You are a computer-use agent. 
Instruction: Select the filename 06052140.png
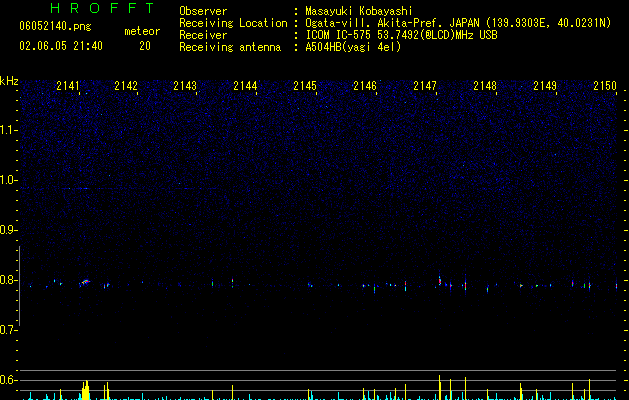55,26
